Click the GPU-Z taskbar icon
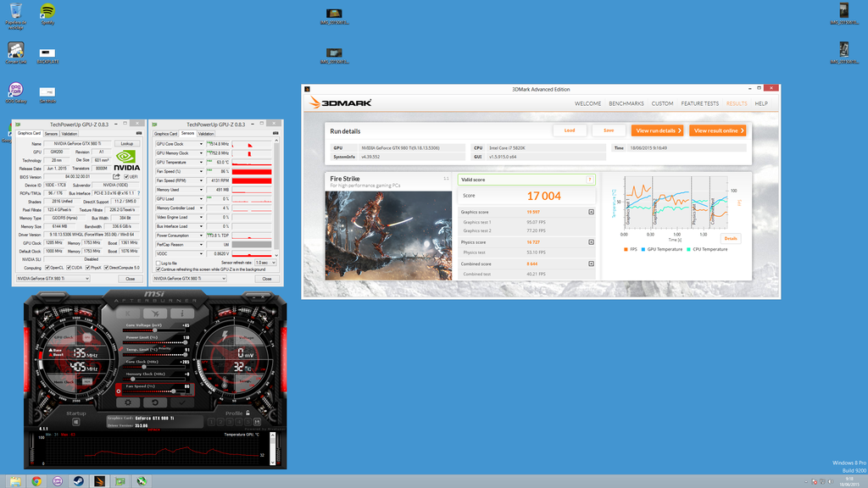This screenshot has width=868, height=488. 120,481
